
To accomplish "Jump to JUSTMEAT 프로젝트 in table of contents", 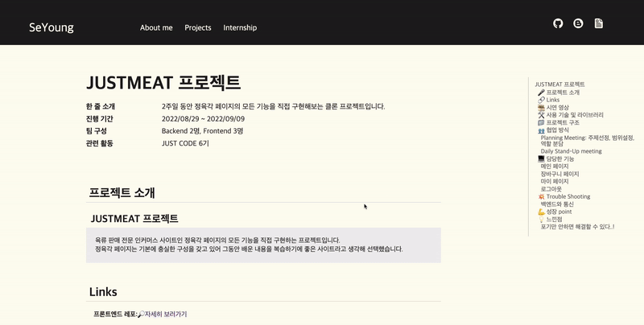I will tap(559, 84).
